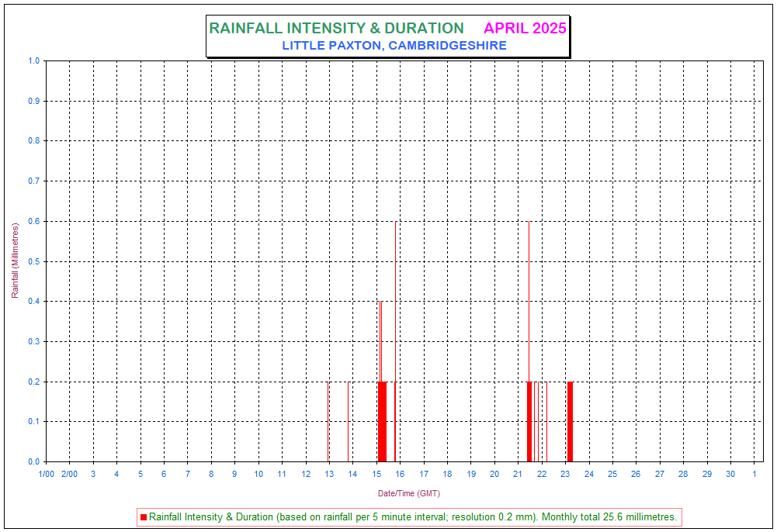Click the thin rainfall bar just after day 22
The width and height of the screenshot is (777, 532).
point(546,422)
